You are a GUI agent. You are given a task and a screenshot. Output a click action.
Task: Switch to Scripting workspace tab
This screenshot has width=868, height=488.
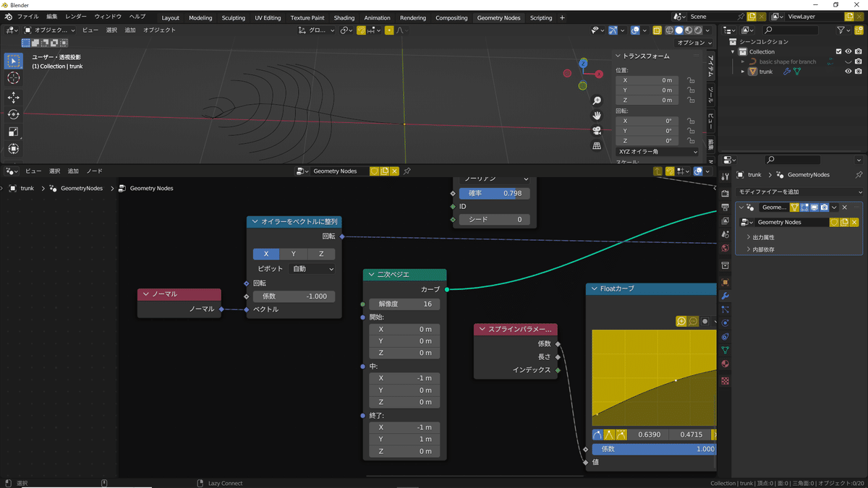pyautogui.click(x=541, y=17)
